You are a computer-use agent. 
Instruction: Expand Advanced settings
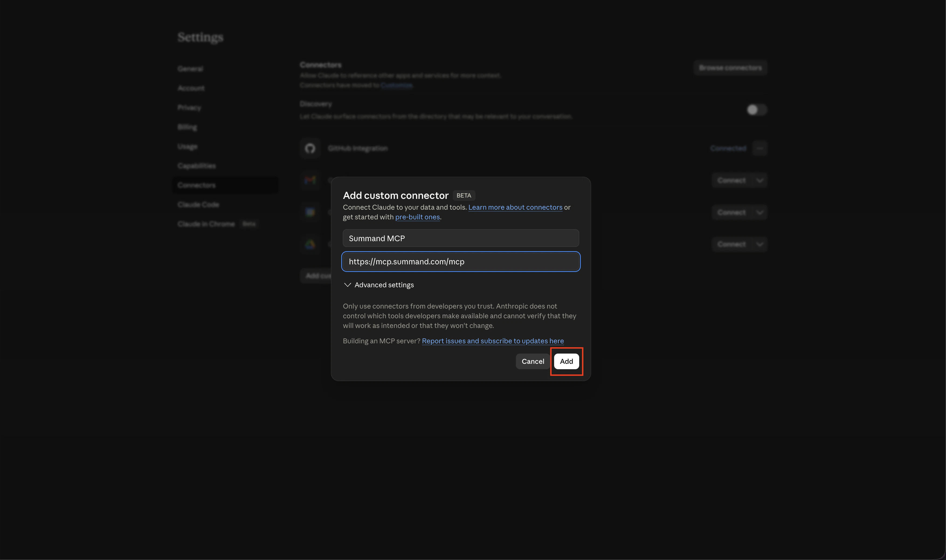(379, 285)
